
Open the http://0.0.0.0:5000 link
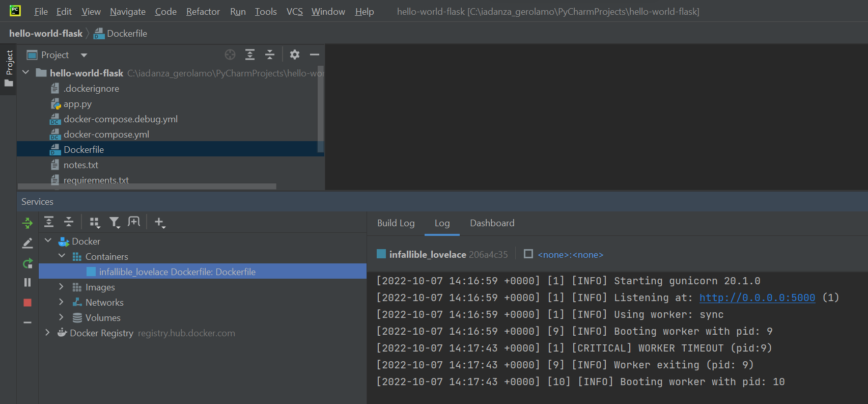[x=757, y=298]
